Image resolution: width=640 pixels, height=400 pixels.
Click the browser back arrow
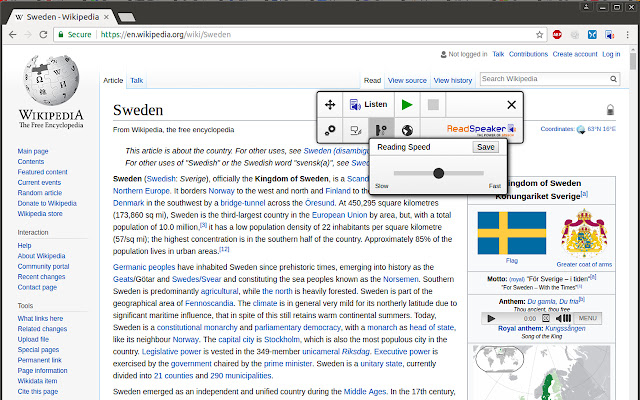point(13,35)
